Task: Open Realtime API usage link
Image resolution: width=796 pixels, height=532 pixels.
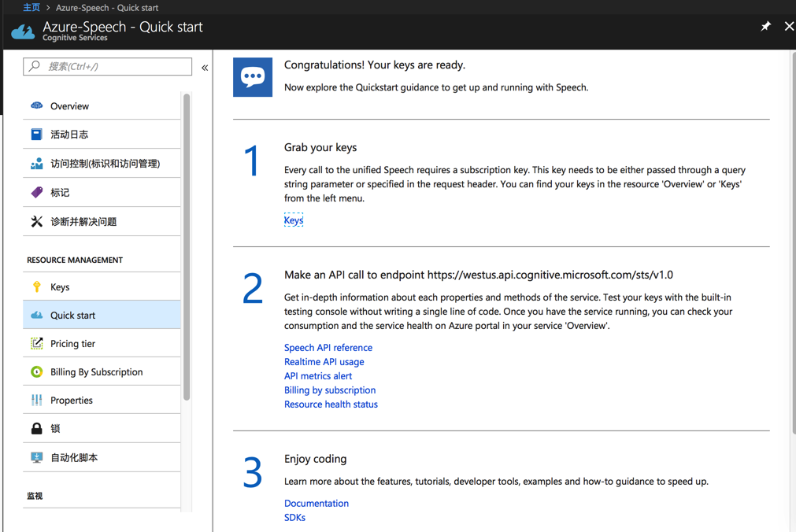Action: [x=324, y=361]
